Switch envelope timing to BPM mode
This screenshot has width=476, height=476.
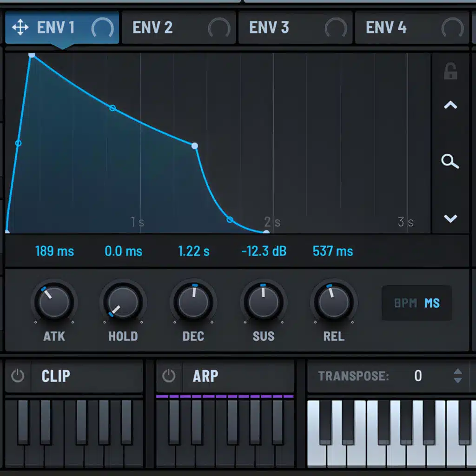[405, 304]
